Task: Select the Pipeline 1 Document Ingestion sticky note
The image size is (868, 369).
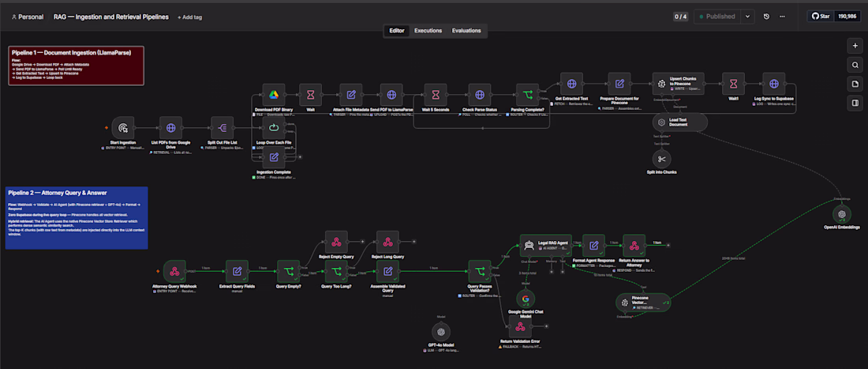Action: pos(77,66)
